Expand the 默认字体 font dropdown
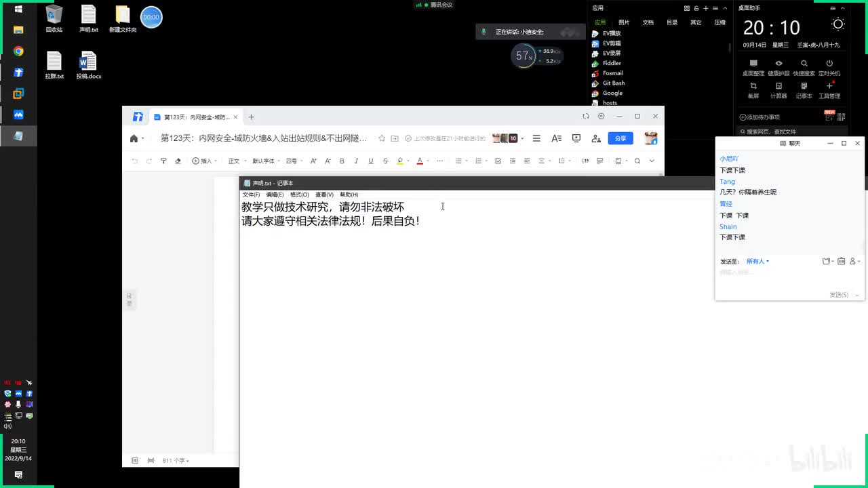Screen dimensions: 868x488 265,161
